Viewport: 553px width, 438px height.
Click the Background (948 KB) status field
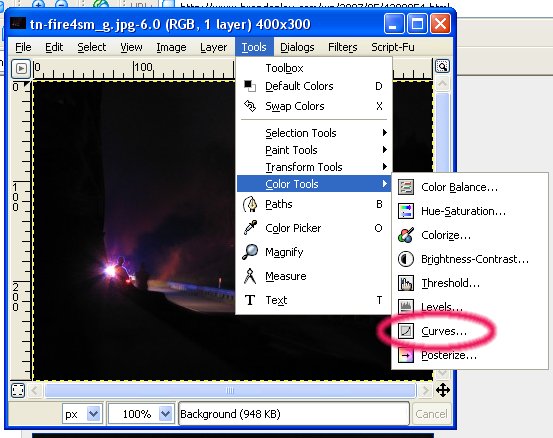(x=294, y=413)
